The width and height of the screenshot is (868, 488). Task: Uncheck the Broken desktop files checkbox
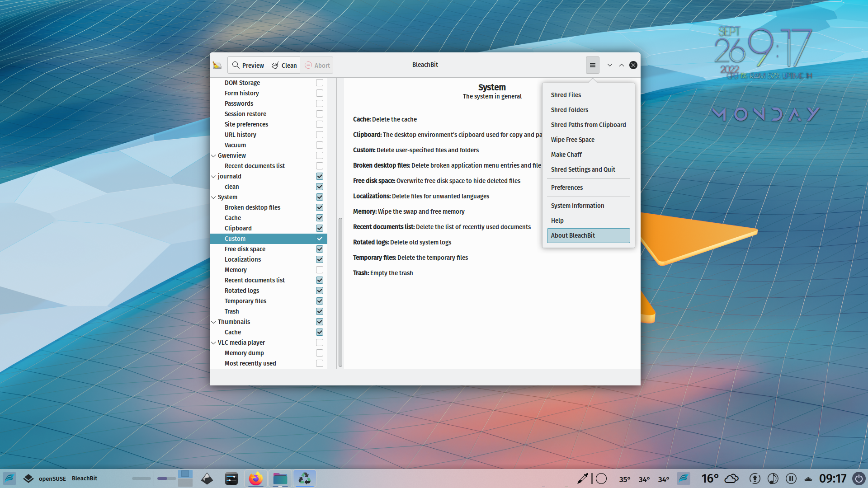(x=320, y=207)
